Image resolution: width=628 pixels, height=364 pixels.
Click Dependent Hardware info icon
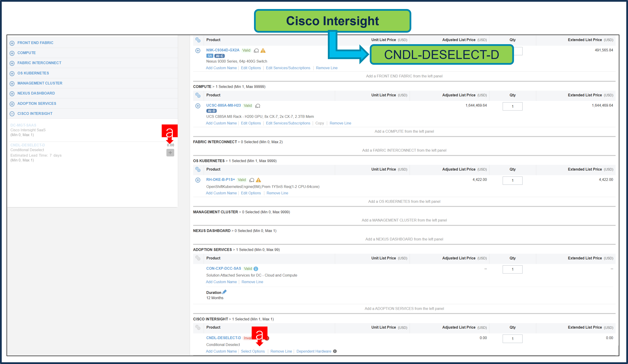tap(335, 351)
